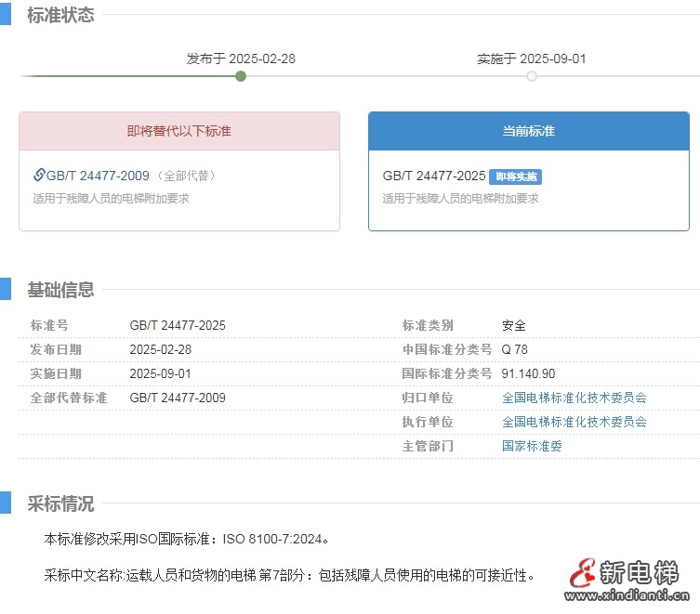
Task: Click the 主管部门 field label
Action: 428,446
